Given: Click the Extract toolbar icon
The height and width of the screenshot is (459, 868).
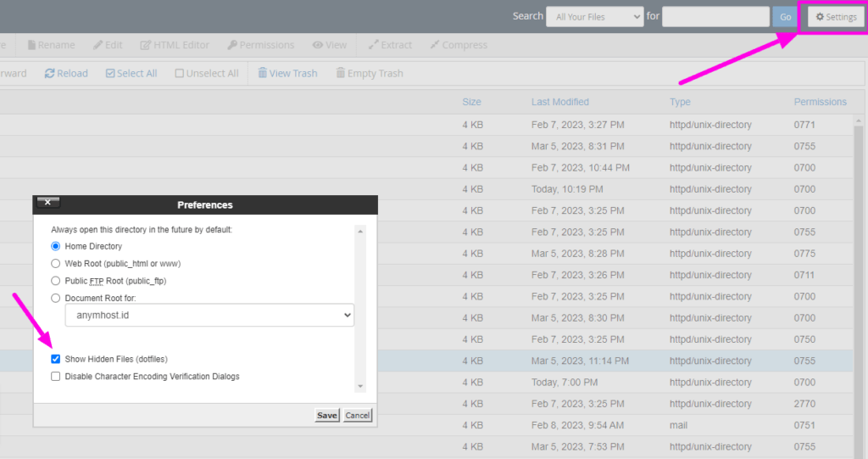Looking at the screenshot, I should tap(374, 45).
